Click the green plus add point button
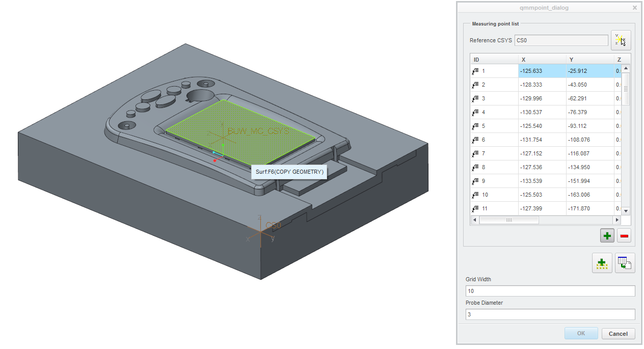This screenshot has height=349, width=644. coord(607,236)
